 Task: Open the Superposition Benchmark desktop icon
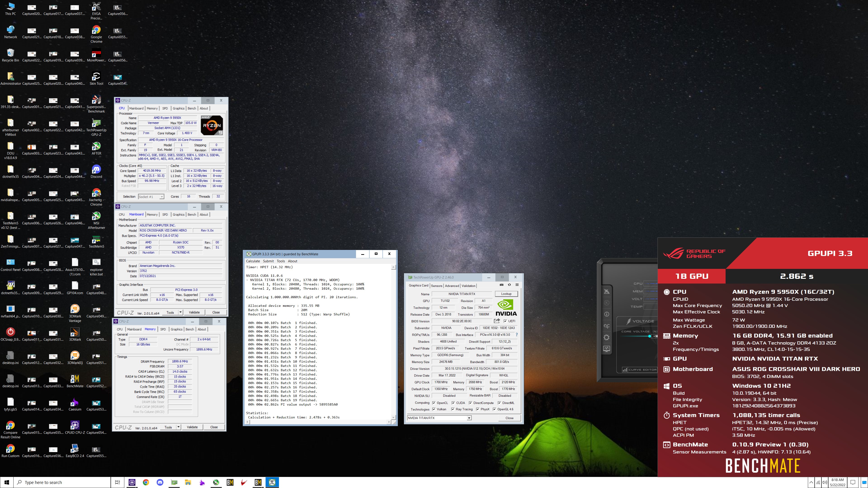click(x=96, y=104)
